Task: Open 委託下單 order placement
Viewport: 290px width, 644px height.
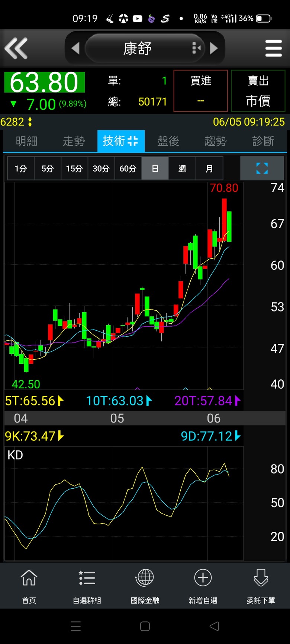Action: [261, 586]
